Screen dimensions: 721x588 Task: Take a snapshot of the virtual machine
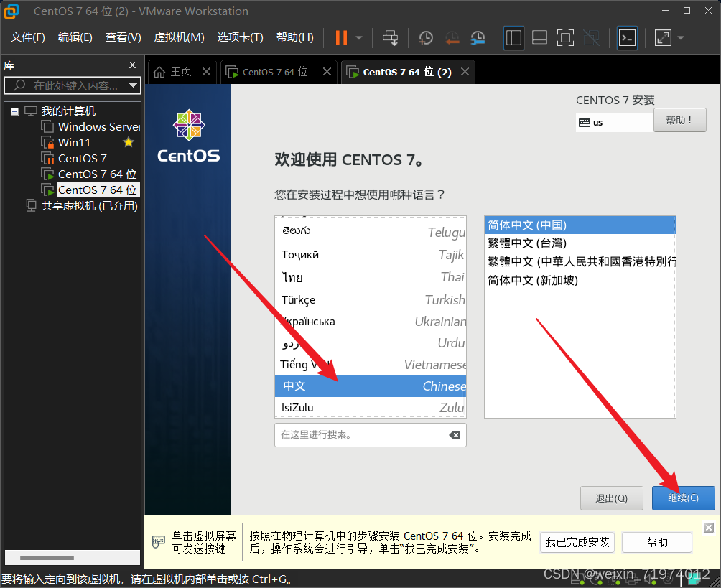click(x=425, y=38)
